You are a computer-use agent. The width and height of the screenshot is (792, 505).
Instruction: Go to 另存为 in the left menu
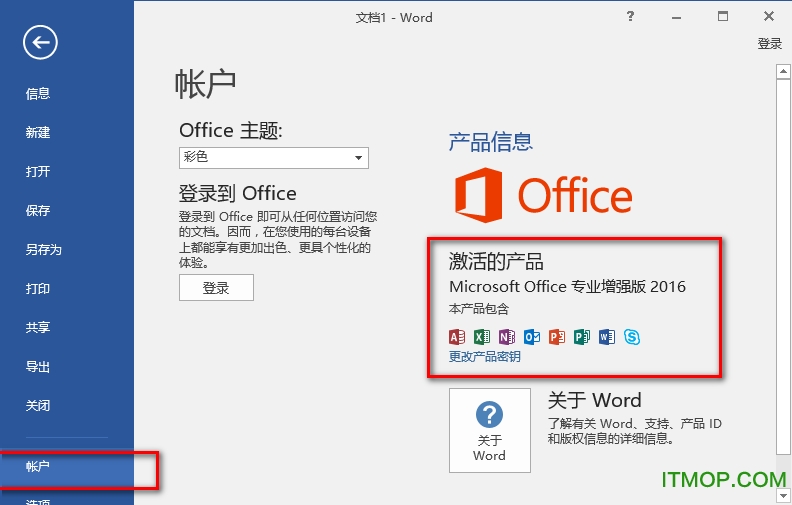point(44,250)
